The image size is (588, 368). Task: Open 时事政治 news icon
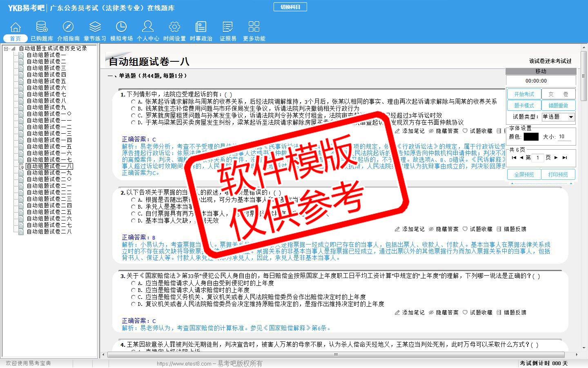[201, 27]
